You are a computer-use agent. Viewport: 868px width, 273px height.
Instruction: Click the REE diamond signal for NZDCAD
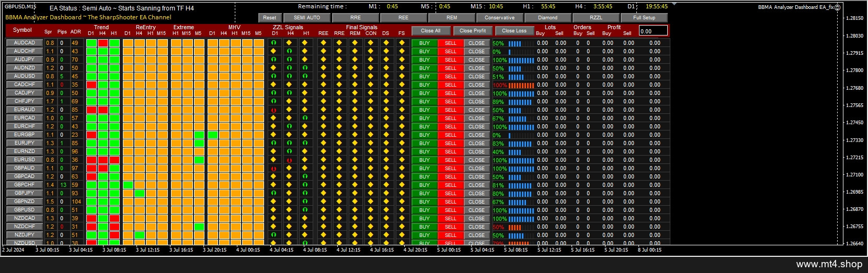[324, 218]
